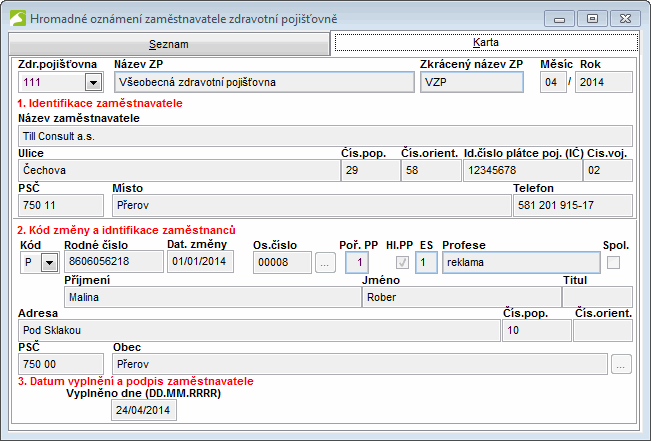Image resolution: width=651 pixels, height=441 pixels.
Task: Click the Příjmení field containing Malina
Action: (213, 297)
